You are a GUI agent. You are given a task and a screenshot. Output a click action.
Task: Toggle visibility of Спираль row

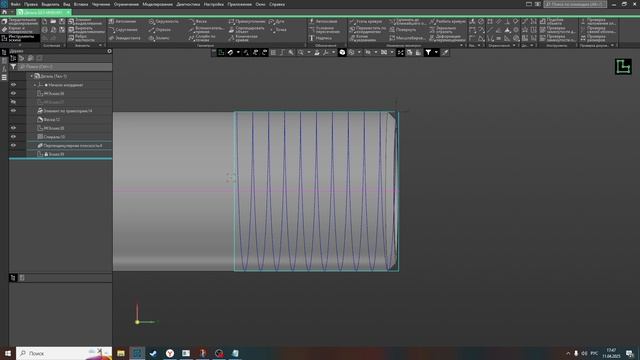(13, 137)
